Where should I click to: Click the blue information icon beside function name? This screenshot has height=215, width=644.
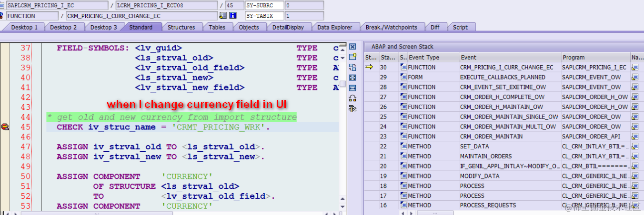tap(233, 16)
